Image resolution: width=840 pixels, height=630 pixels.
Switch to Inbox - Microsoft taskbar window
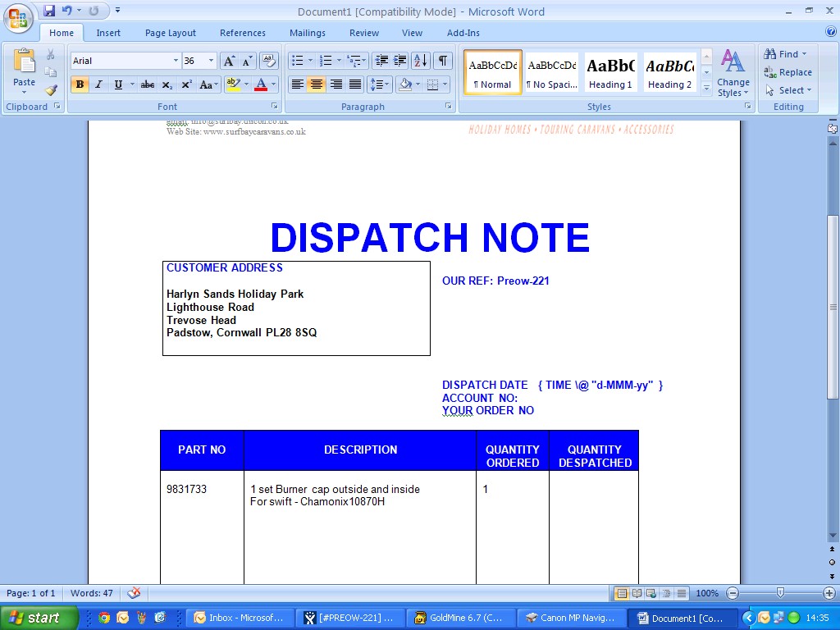pos(240,618)
